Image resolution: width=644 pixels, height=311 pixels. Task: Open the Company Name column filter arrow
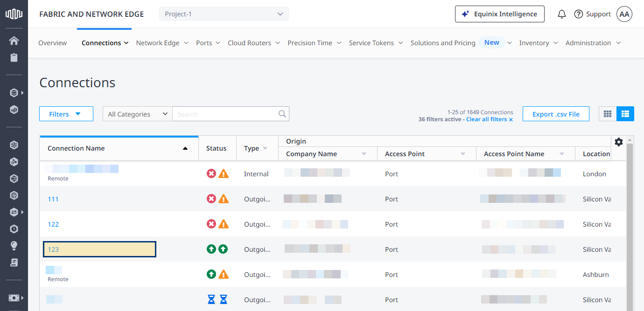click(x=364, y=154)
